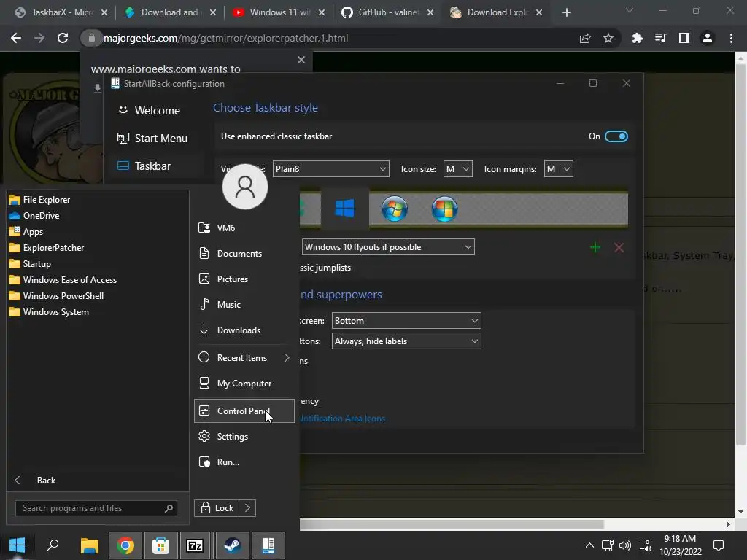Open the Icon size dropdown
The height and width of the screenshot is (560, 747).
coord(457,168)
